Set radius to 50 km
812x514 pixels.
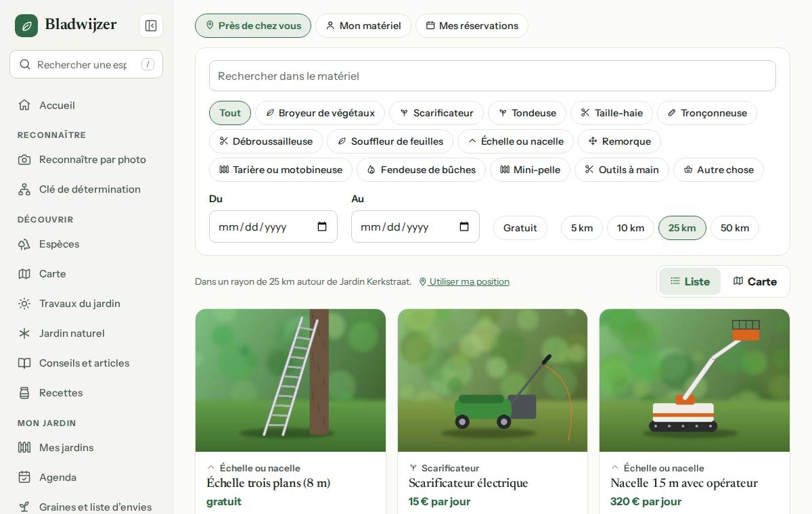coord(735,228)
